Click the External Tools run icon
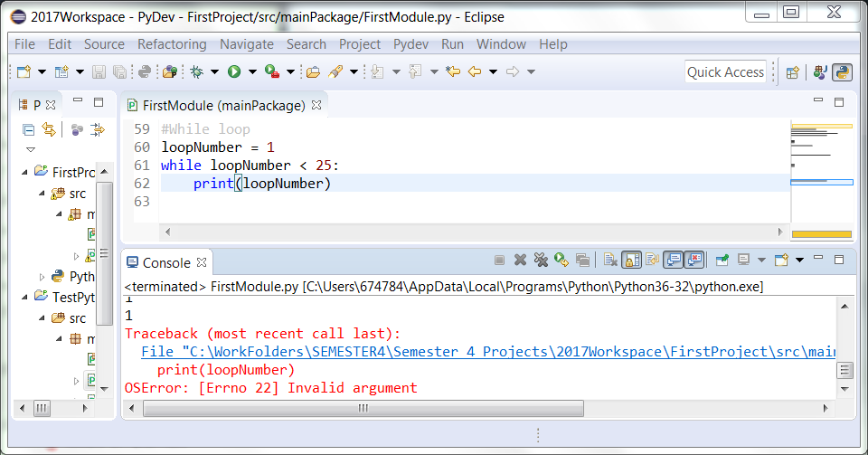The width and height of the screenshot is (868, 455). [272, 71]
